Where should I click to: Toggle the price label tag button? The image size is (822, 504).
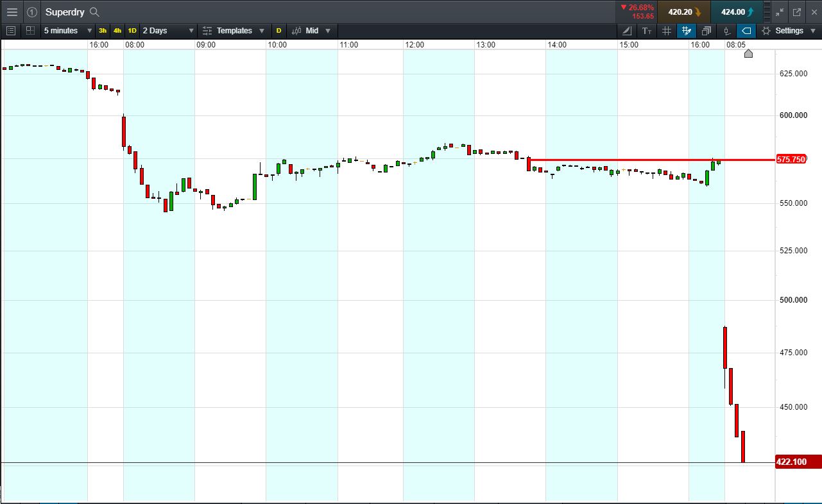tap(746, 30)
